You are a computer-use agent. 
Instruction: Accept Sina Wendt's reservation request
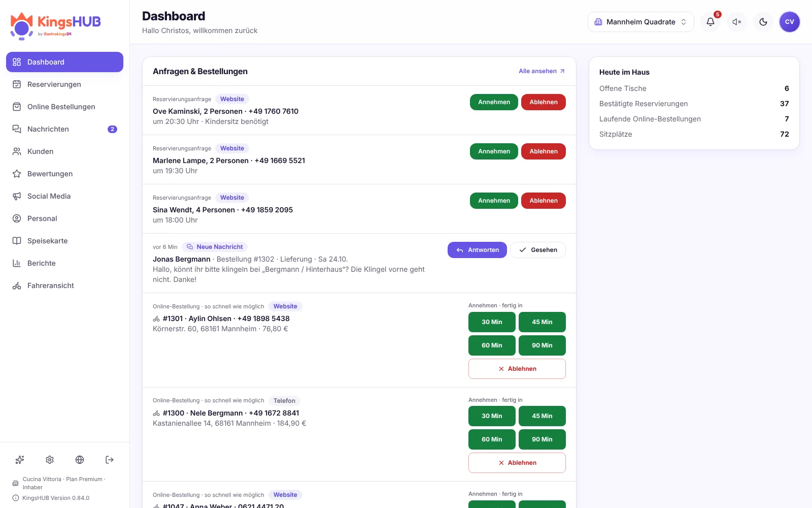(494, 201)
